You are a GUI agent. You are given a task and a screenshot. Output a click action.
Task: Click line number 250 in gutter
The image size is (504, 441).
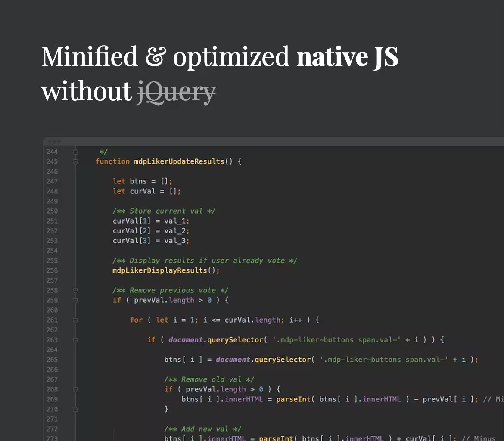pyautogui.click(x=52, y=211)
